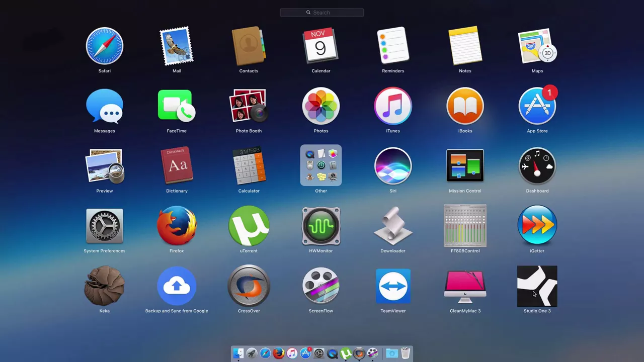This screenshot has height=362, width=644.
Task: Open CleanMyMac 3
Action: tap(465, 286)
